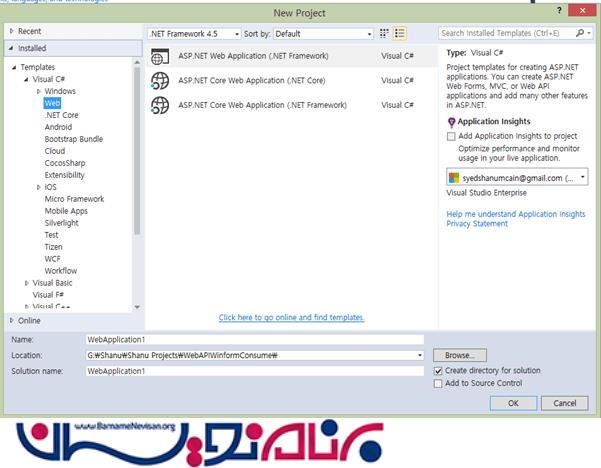The height and width of the screenshot is (468, 601).
Task: Open the go online and find templates link
Action: (291, 317)
